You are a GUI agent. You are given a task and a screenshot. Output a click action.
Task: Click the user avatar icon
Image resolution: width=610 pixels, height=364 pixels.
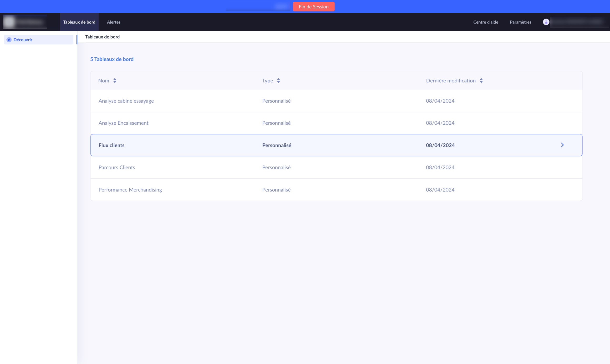click(x=546, y=22)
